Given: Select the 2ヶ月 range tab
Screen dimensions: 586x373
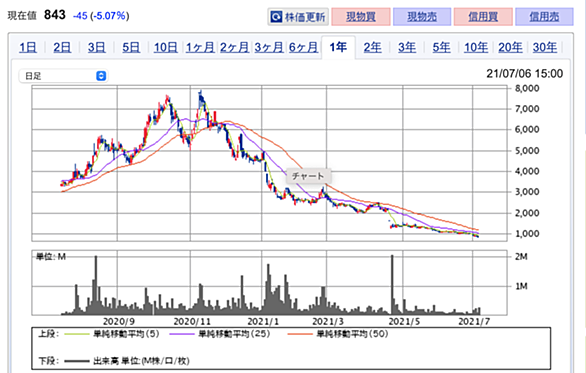Looking at the screenshot, I should coord(234,47).
